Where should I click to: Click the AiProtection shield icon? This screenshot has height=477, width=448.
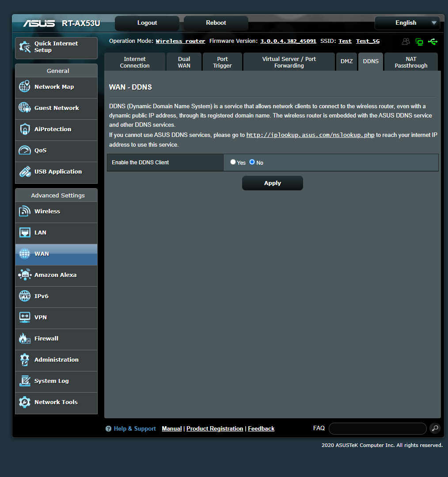point(25,129)
